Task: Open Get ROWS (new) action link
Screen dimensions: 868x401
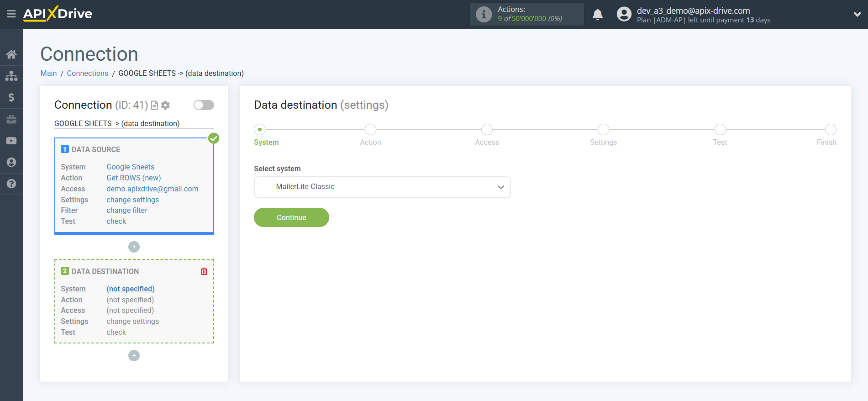Action: (x=134, y=178)
